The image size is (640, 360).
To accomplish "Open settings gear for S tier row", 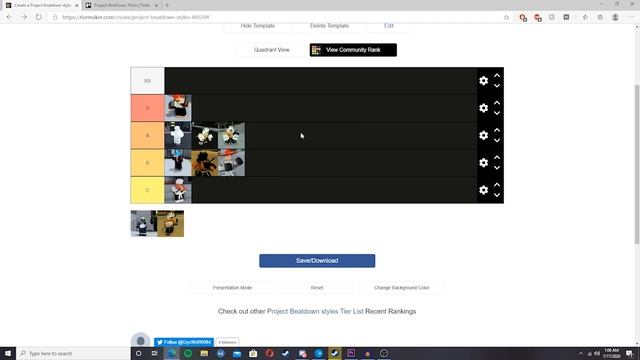I will point(483,108).
